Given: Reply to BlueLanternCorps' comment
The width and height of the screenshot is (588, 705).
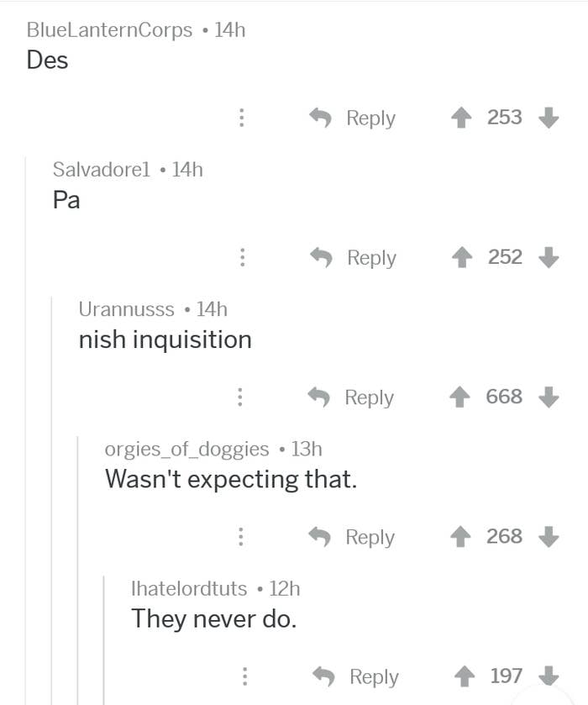Looking at the screenshot, I should coord(353,118).
